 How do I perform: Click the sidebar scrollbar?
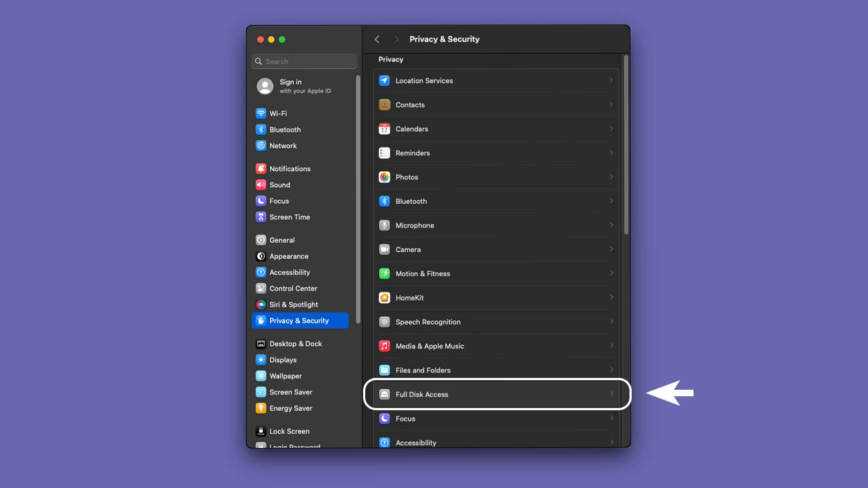(x=358, y=199)
